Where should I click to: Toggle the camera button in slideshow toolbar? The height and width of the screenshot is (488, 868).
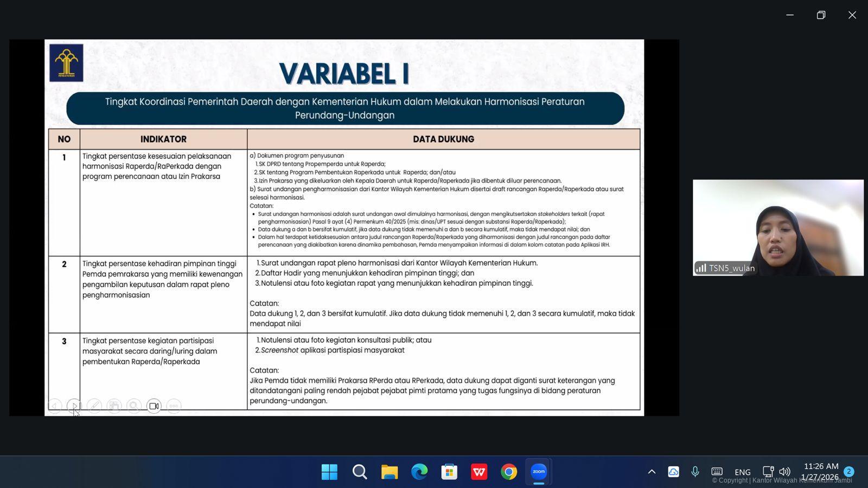click(x=154, y=406)
